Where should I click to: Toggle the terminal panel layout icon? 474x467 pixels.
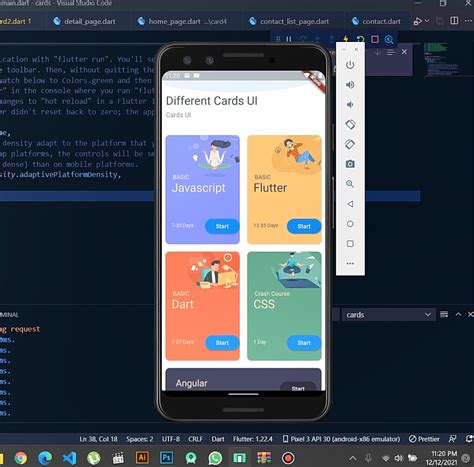[444, 314]
